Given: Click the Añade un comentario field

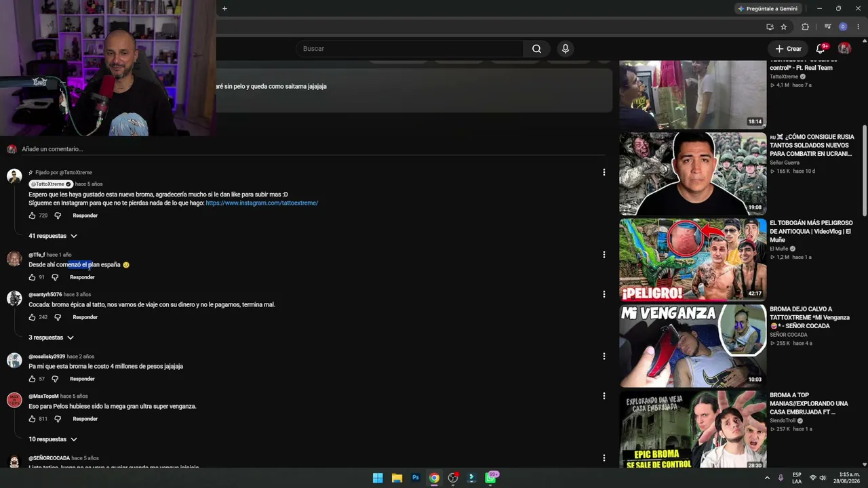Looking at the screenshot, I should tap(312, 149).
